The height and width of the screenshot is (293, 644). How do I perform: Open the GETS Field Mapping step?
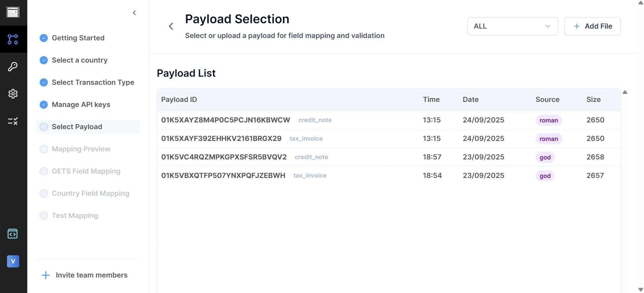pos(88,171)
